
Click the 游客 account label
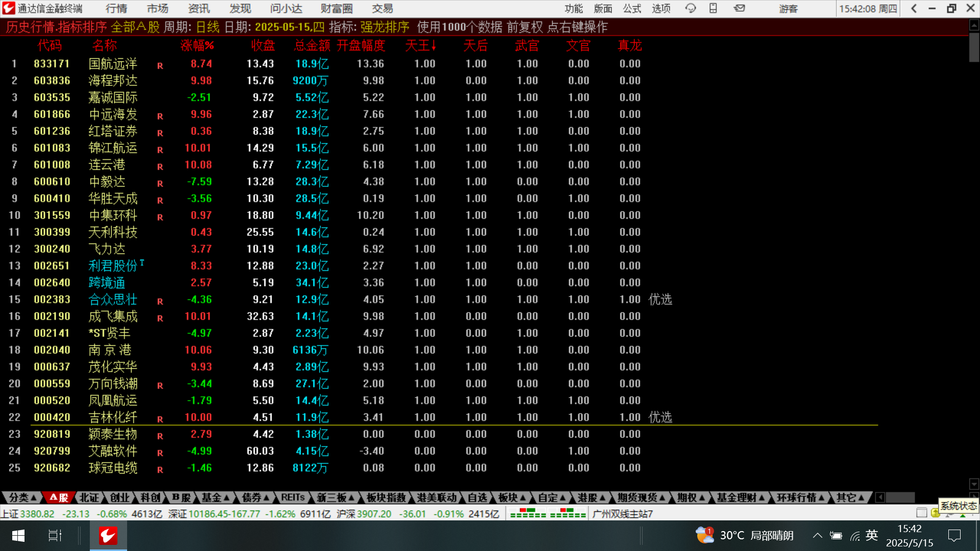788,9
